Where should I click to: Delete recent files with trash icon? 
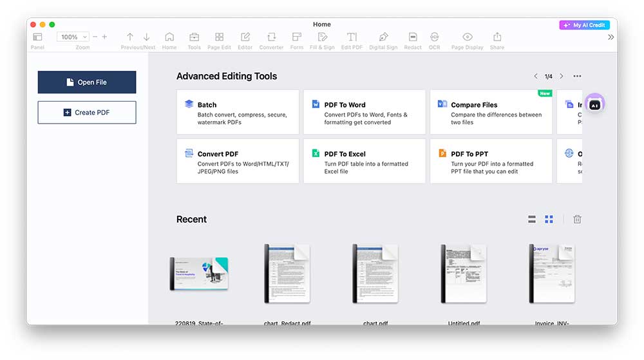point(577,220)
